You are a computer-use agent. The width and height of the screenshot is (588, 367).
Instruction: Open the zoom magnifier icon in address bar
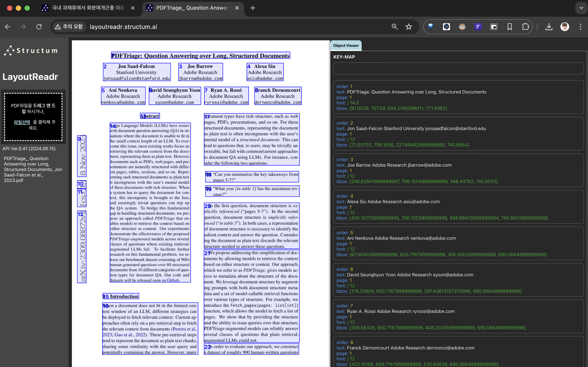(394, 27)
